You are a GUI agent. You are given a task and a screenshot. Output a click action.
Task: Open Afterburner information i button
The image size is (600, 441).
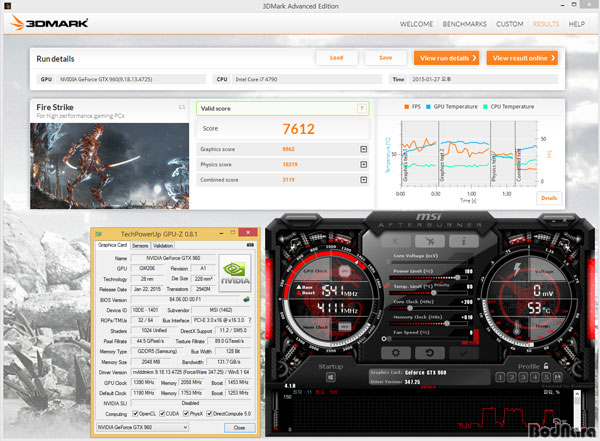[464, 241]
